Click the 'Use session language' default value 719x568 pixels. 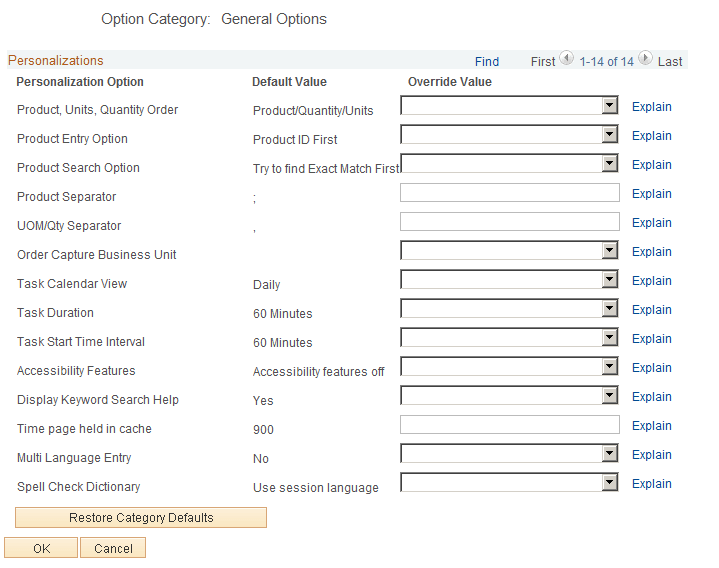[315, 487]
